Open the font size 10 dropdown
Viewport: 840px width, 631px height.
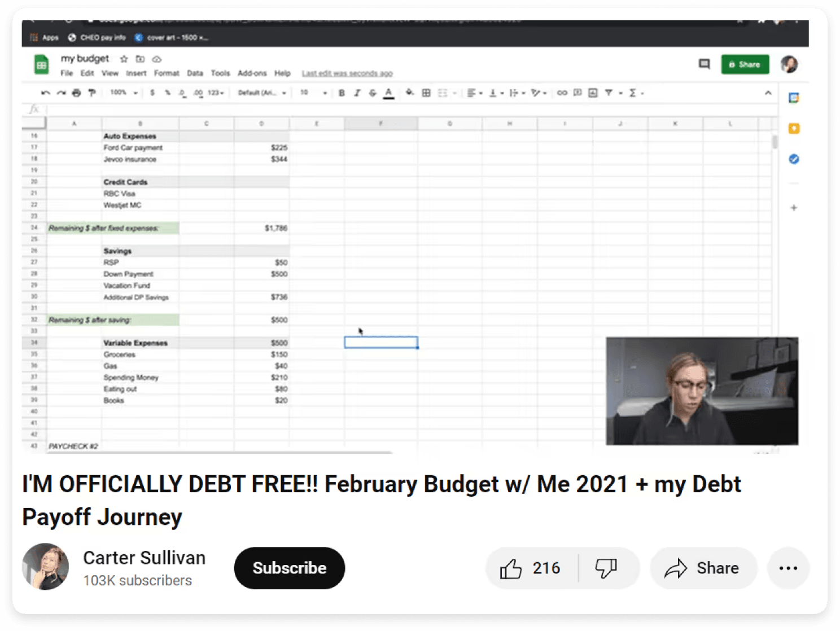point(313,93)
